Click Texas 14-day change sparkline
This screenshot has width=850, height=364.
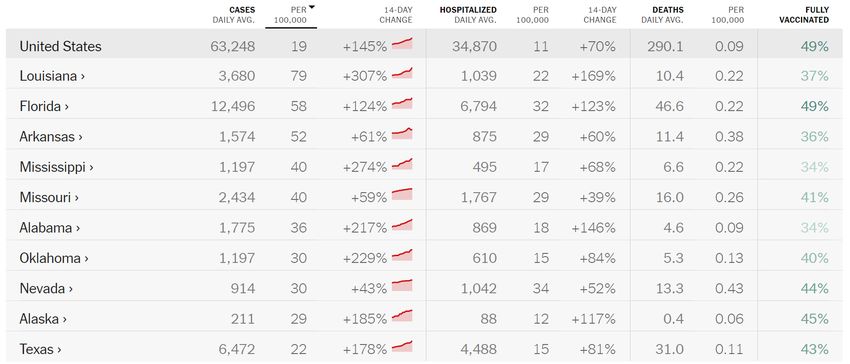pyautogui.click(x=402, y=346)
